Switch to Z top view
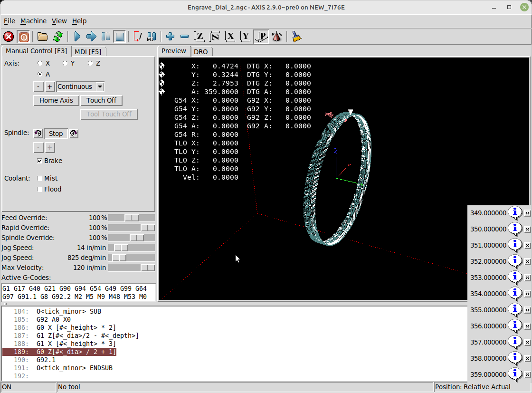The width and height of the screenshot is (532, 393). click(199, 37)
